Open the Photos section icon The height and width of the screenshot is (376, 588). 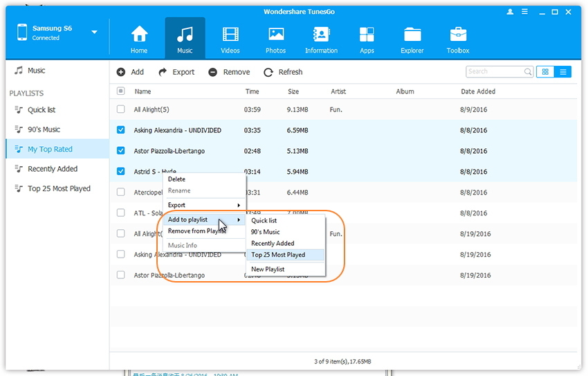click(x=275, y=35)
